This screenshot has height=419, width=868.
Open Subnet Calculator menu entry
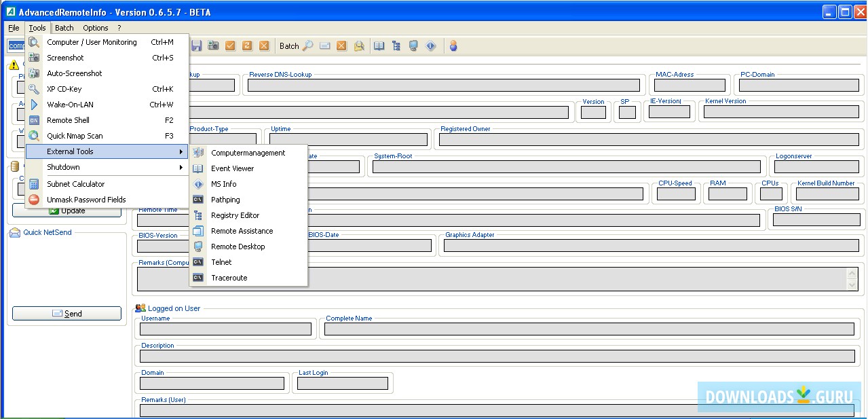(x=75, y=184)
